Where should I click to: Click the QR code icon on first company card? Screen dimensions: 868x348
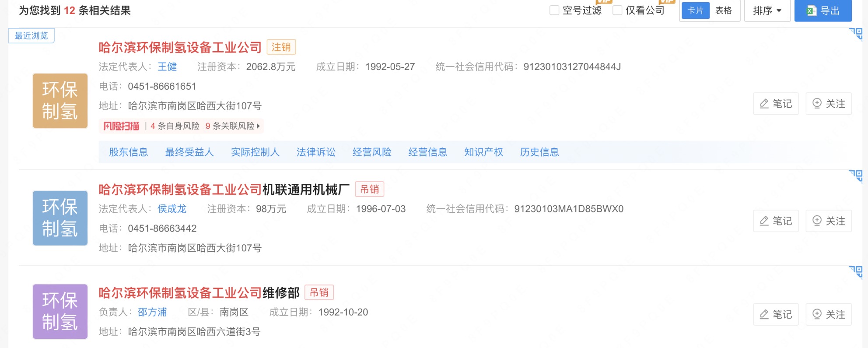tap(856, 35)
